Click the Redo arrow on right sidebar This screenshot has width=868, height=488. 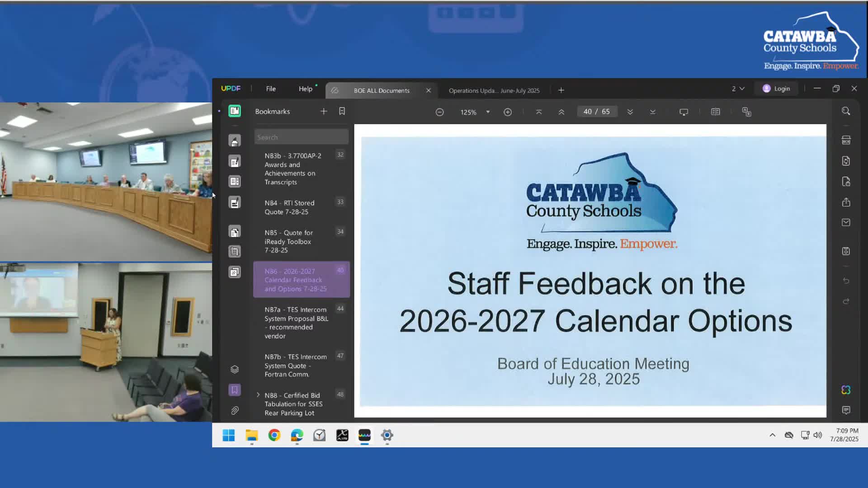(846, 301)
